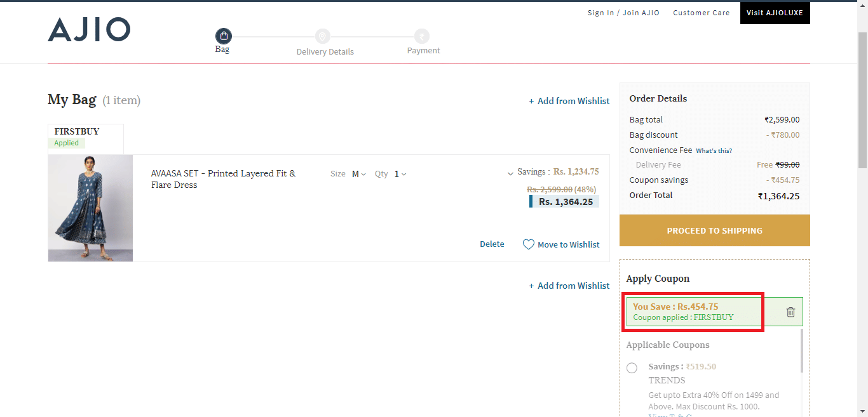
Task: Open Customer Care
Action: (x=701, y=12)
